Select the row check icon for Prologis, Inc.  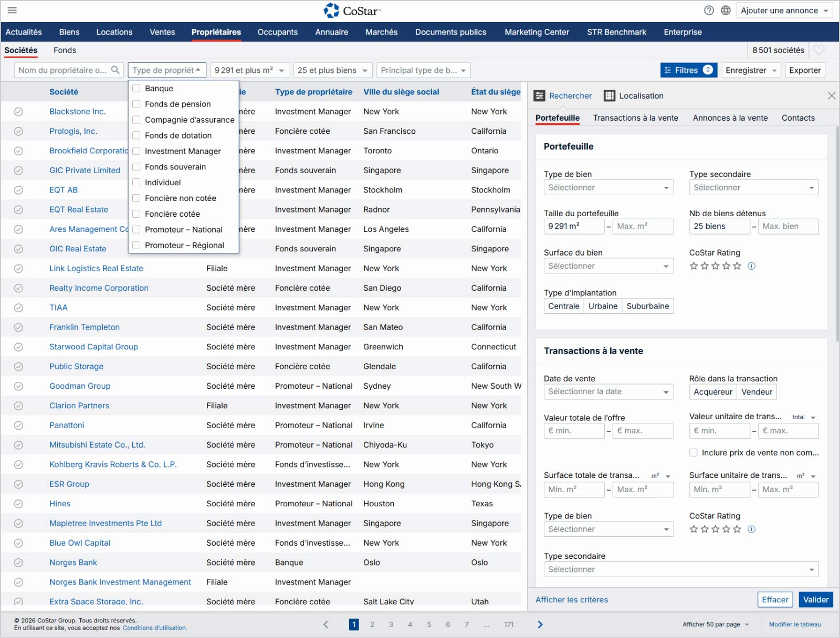(x=18, y=131)
